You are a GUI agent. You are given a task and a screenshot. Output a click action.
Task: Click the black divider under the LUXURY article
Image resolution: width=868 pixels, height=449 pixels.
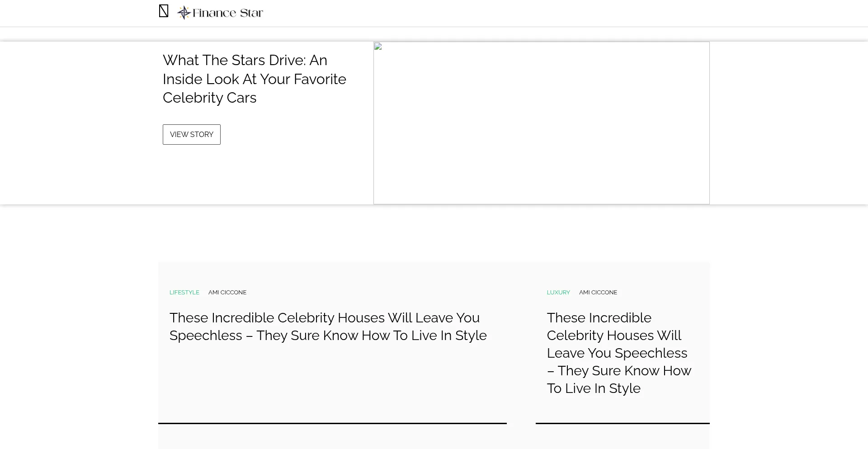coord(623,423)
